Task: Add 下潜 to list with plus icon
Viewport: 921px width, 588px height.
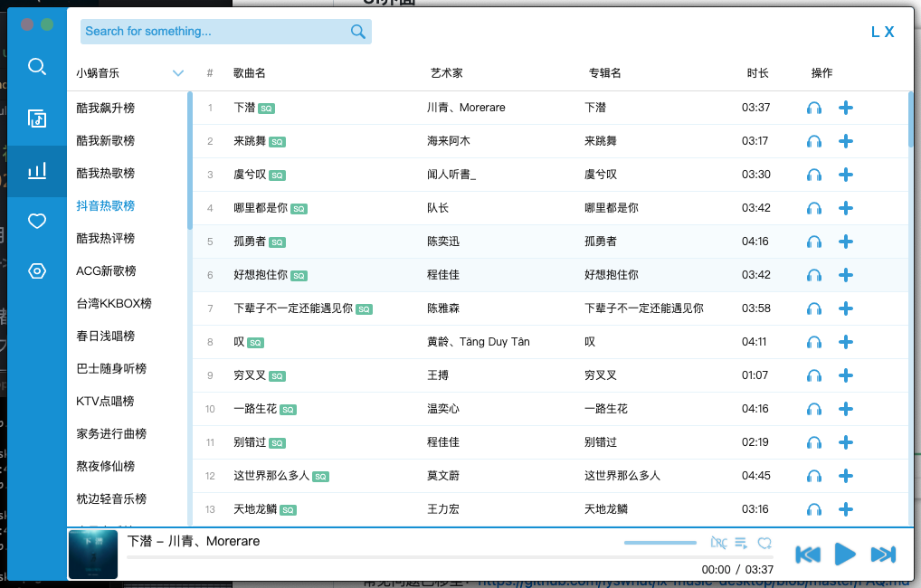Action: tap(845, 108)
